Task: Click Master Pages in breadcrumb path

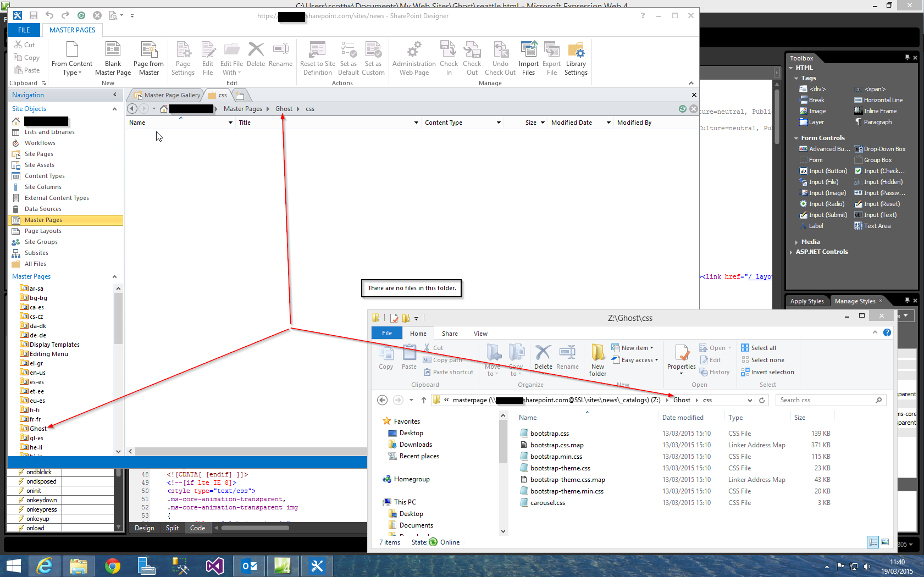Action: tap(242, 109)
